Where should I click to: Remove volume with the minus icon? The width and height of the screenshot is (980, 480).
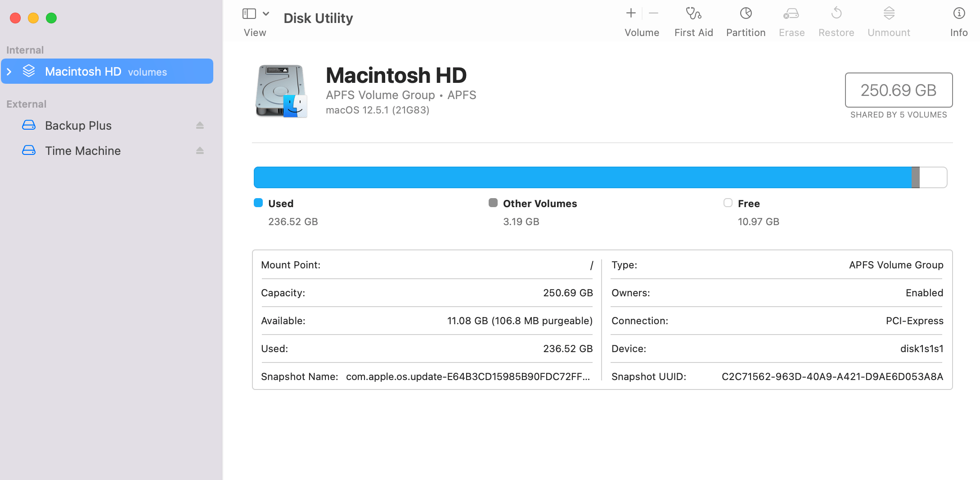point(653,14)
